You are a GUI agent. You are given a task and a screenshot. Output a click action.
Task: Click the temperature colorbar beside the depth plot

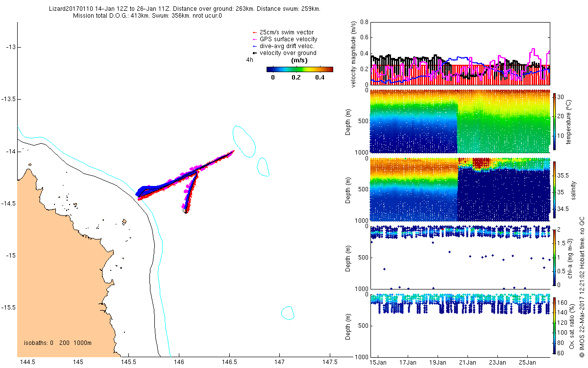(554, 121)
